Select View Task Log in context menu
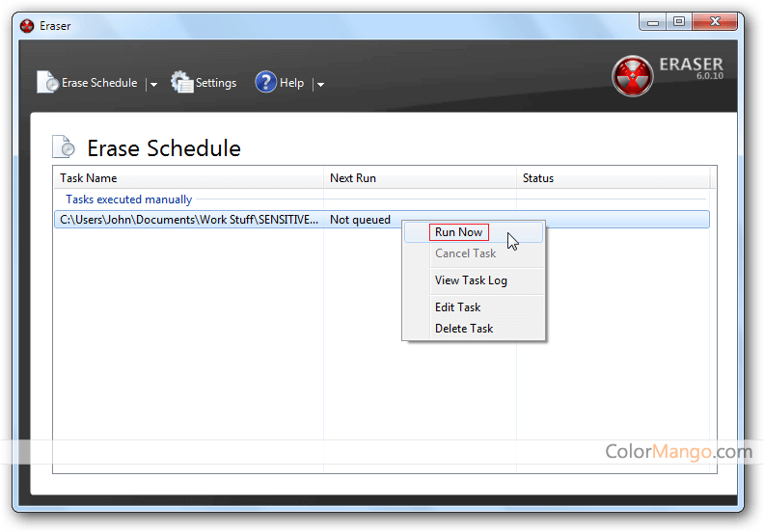 (471, 280)
